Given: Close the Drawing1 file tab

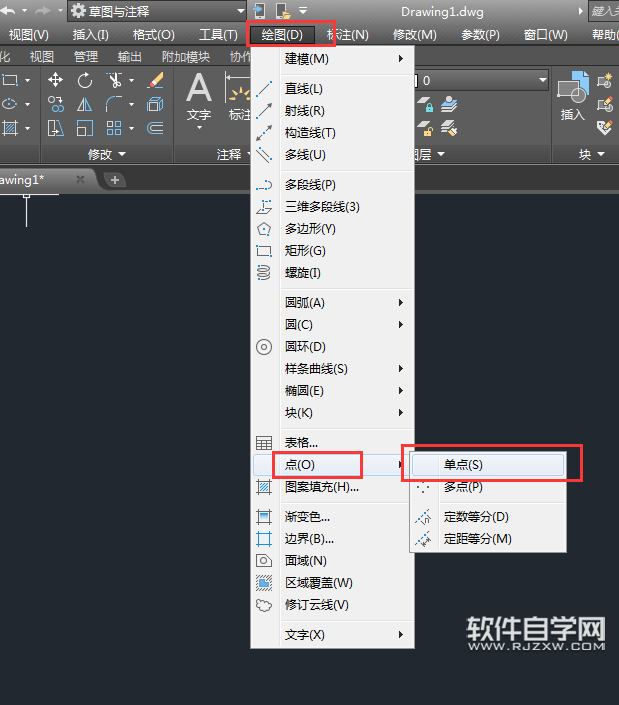Looking at the screenshot, I should pyautogui.click(x=80, y=179).
